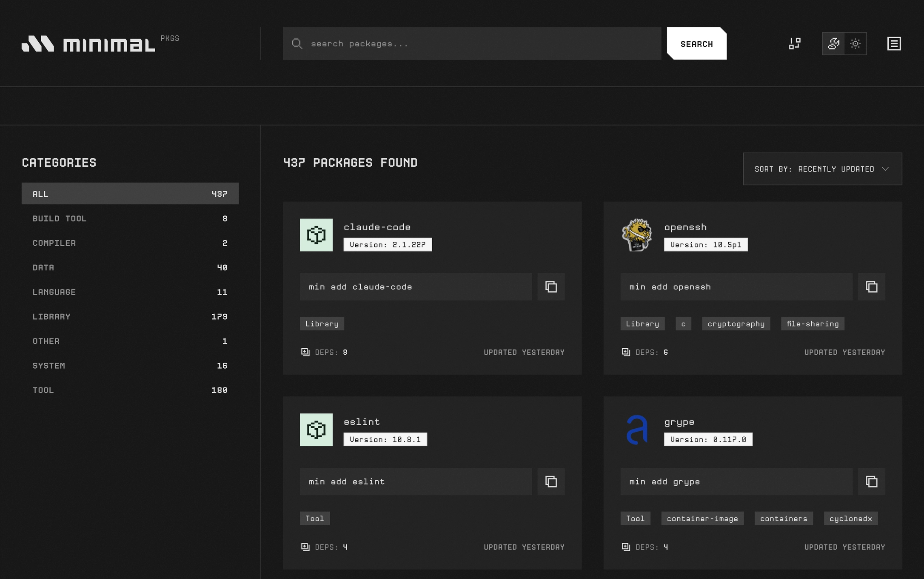Open the source repository branch icon
Screen dimensions: 924x579
tap(795, 43)
